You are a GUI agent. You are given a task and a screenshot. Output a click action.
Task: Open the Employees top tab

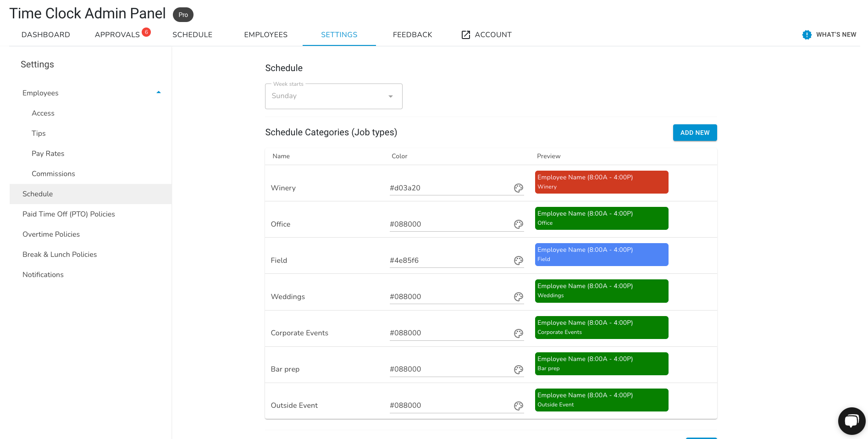(x=266, y=35)
